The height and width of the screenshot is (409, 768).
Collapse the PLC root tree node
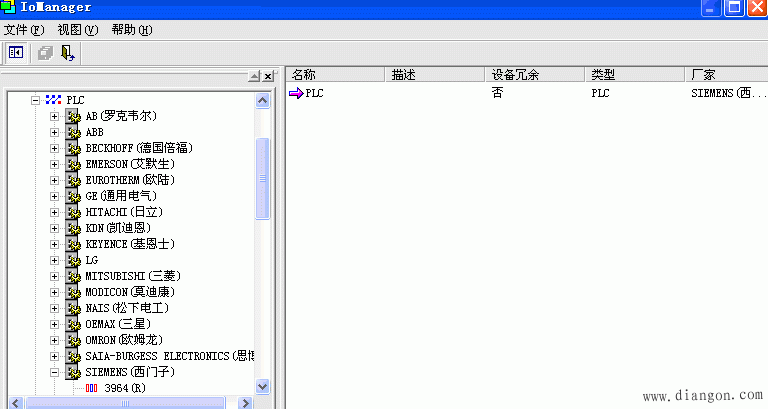[x=35, y=100]
